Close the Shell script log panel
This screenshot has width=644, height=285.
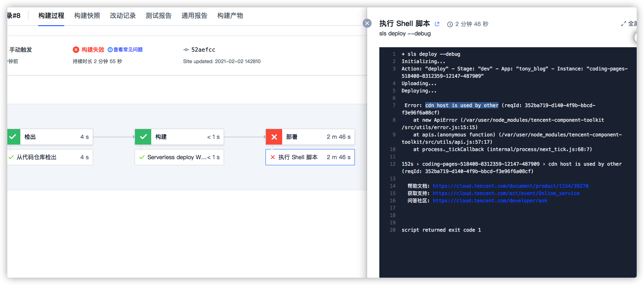coord(367,23)
